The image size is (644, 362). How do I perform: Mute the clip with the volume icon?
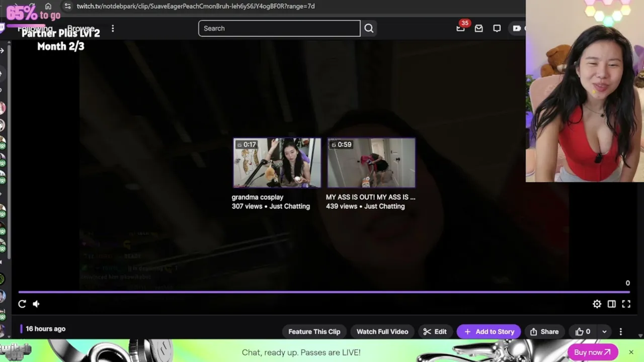pos(36,304)
